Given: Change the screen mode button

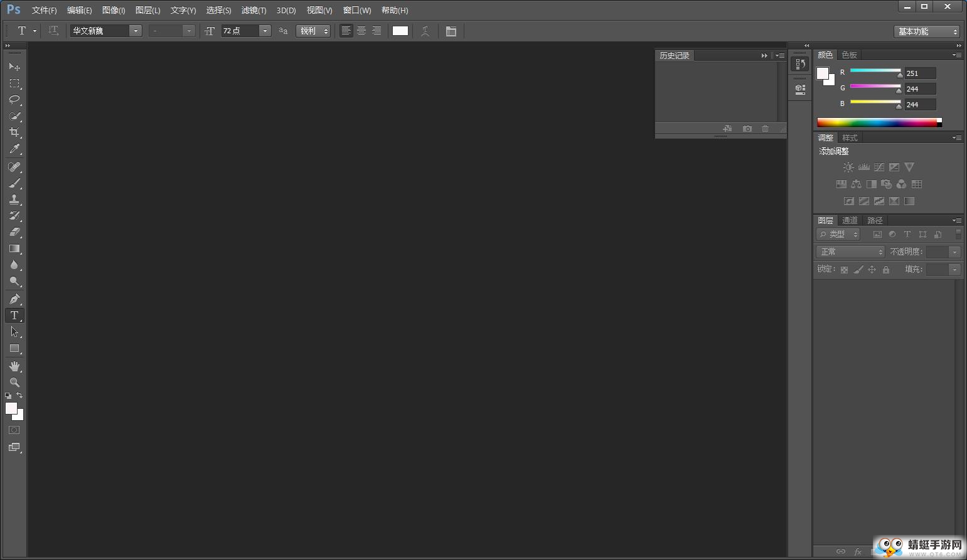Looking at the screenshot, I should [x=14, y=448].
